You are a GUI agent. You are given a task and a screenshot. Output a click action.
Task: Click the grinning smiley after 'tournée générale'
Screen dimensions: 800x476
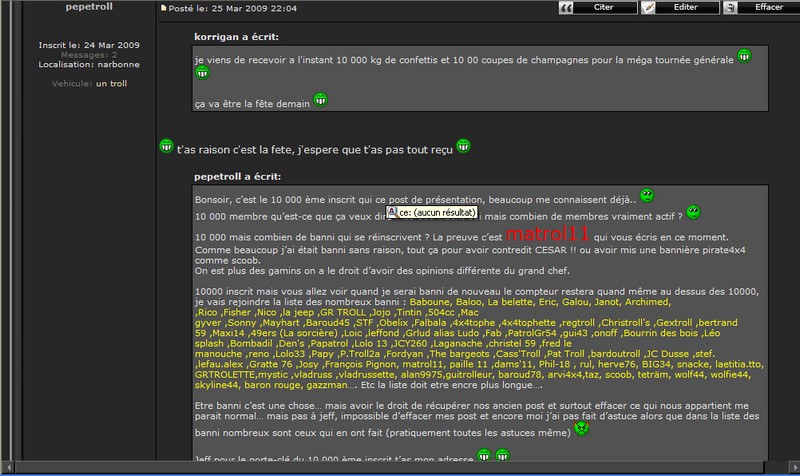[744, 56]
